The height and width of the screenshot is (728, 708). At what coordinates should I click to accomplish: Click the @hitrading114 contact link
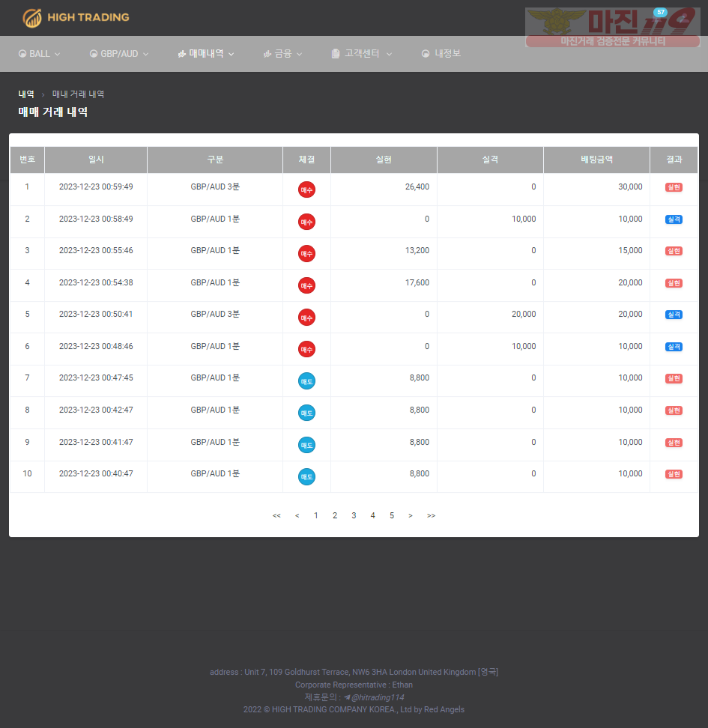coord(378,697)
